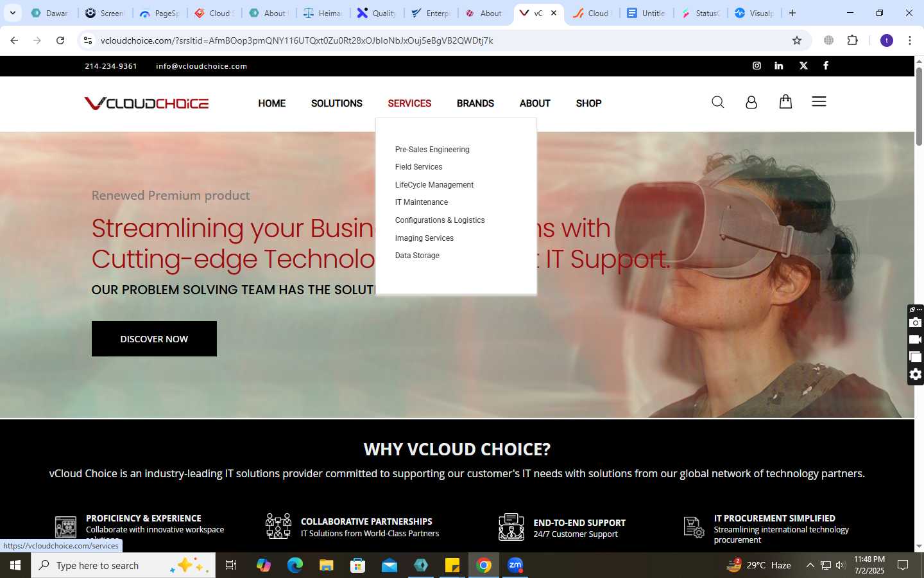Open the user account icon
This screenshot has width=924, height=578.
click(751, 102)
